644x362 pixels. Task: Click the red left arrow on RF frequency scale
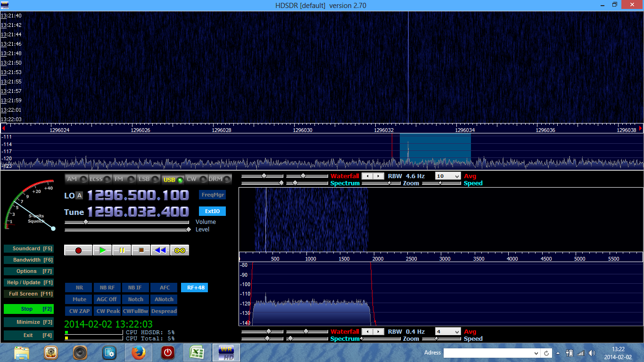pyautogui.click(x=4, y=128)
